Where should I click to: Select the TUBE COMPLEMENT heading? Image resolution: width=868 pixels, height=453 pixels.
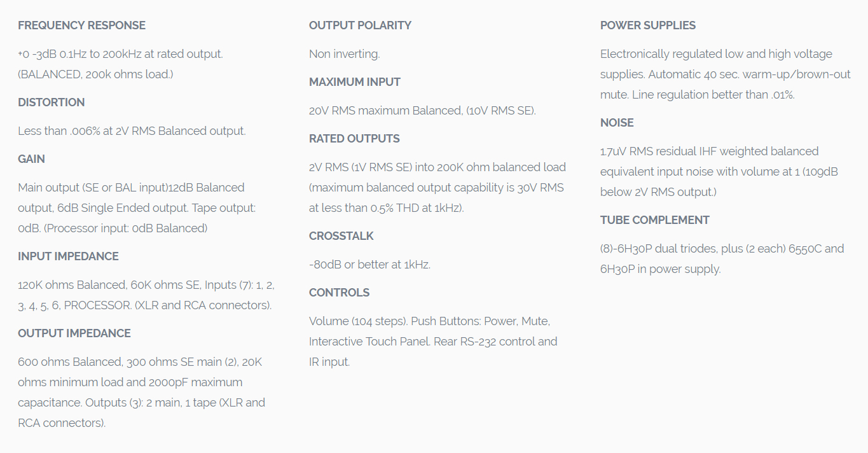(655, 220)
